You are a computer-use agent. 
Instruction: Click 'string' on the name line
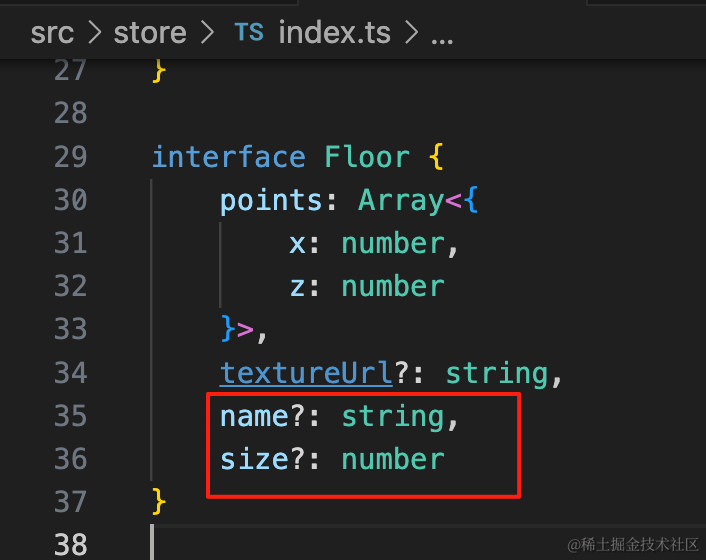(393, 417)
